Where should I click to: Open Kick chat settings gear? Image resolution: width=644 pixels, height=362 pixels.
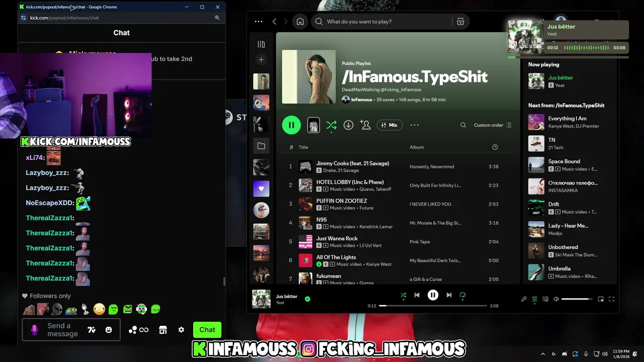(x=181, y=330)
